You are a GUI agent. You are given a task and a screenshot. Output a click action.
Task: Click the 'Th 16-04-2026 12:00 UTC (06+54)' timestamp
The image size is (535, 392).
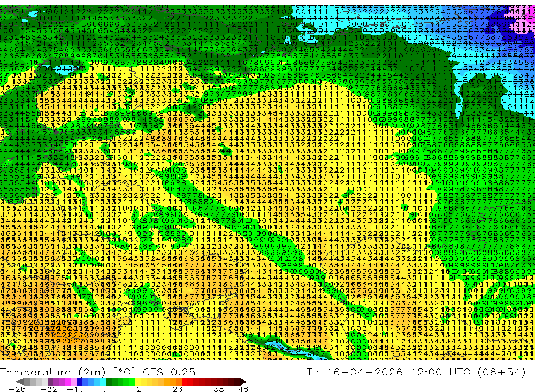tap(416, 372)
